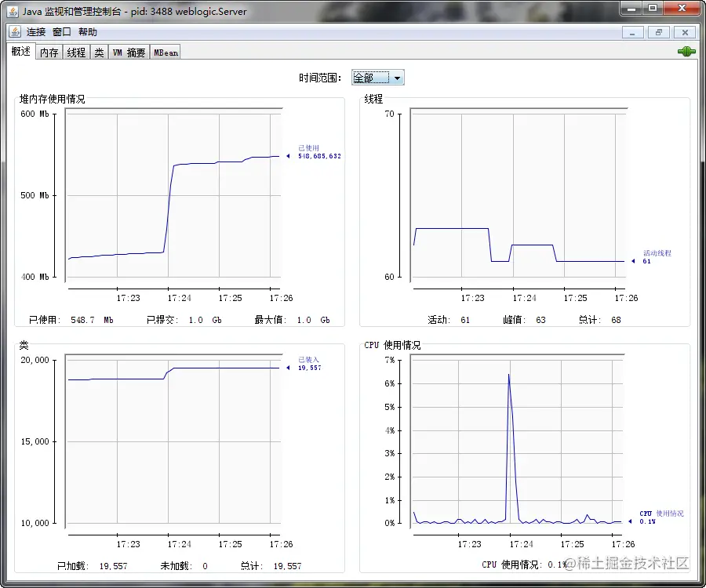The image size is (706, 588).
Task: Restore the inner connection window
Action: click(659, 32)
